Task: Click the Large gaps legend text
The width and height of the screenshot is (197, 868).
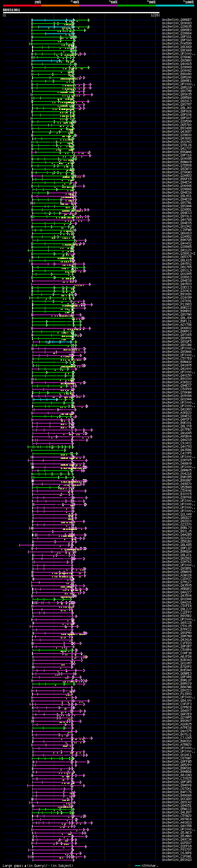Action: click(38, 865)
